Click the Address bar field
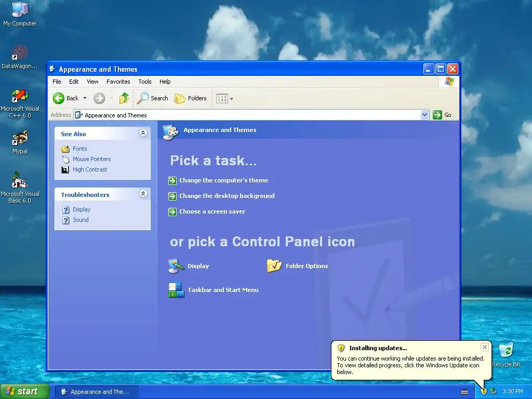The width and height of the screenshot is (532, 399). 251,115
